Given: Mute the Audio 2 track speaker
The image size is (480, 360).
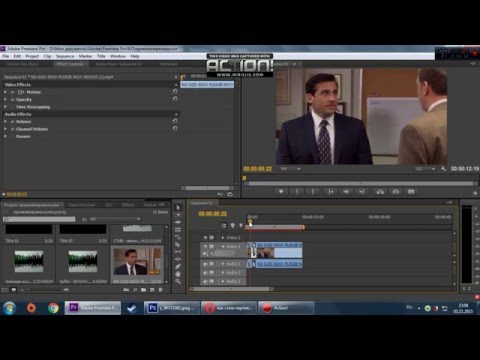Looking at the screenshot, I should (205, 273).
